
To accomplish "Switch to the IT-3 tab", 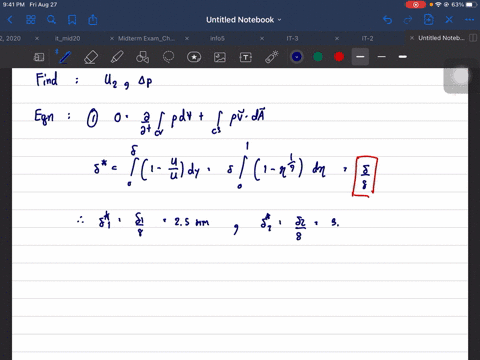I will pyautogui.click(x=292, y=38).
